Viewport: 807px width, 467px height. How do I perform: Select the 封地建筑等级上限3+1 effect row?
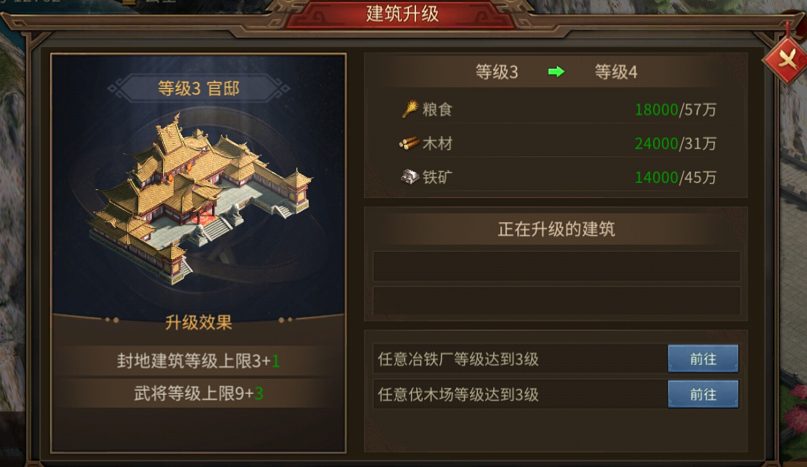pyautogui.click(x=199, y=361)
